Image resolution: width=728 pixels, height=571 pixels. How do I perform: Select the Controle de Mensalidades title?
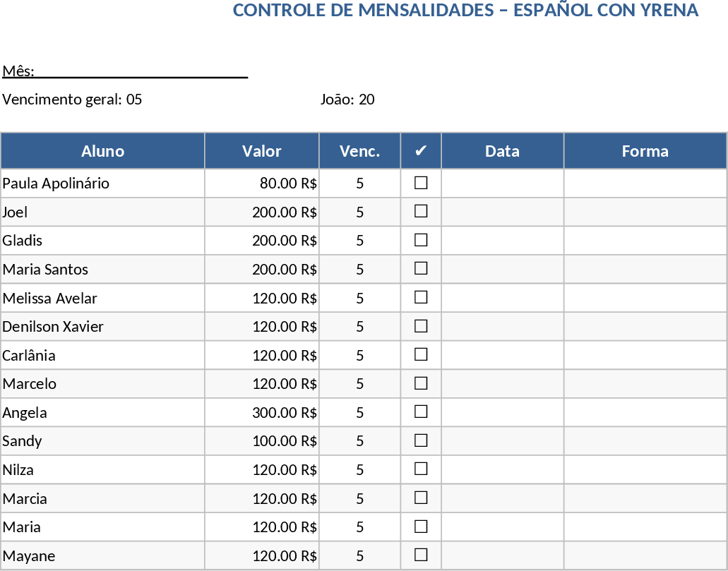[x=465, y=11]
